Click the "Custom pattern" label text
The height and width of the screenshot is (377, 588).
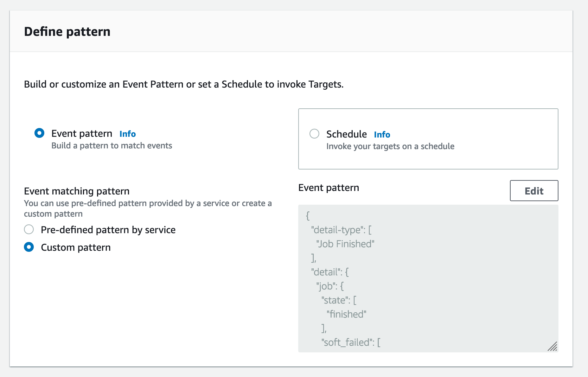76,248
